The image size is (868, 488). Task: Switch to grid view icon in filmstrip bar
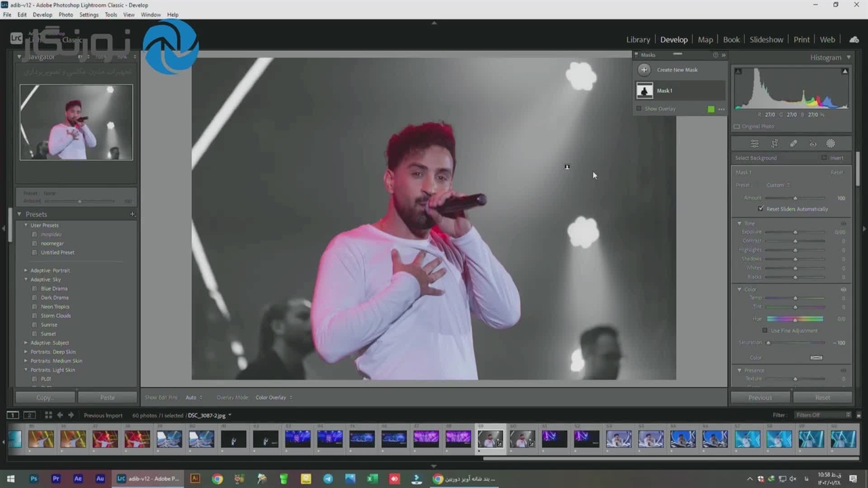(48, 415)
